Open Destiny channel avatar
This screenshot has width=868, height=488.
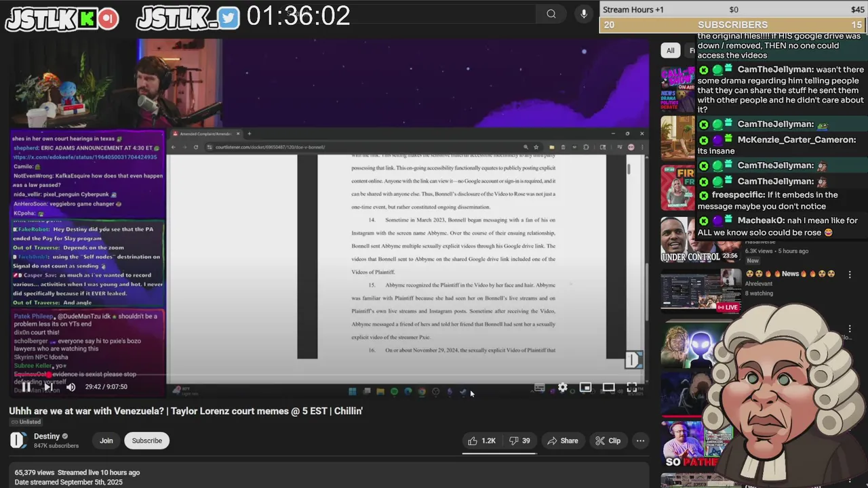coord(18,441)
